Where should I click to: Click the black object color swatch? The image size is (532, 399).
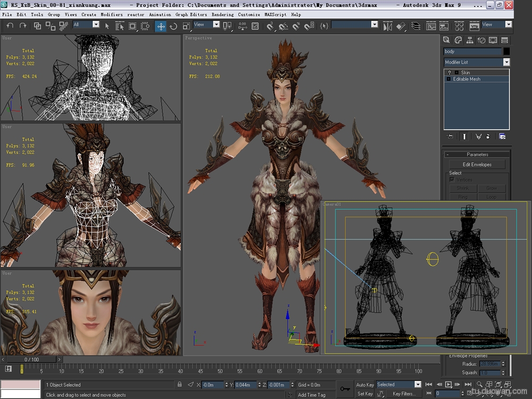(x=506, y=52)
